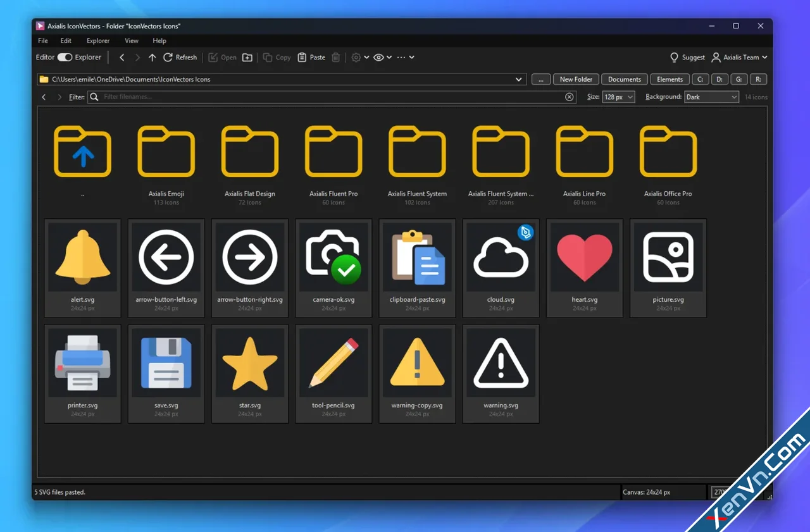Select the warning.svg outline icon
The image size is (810, 532).
501,374
